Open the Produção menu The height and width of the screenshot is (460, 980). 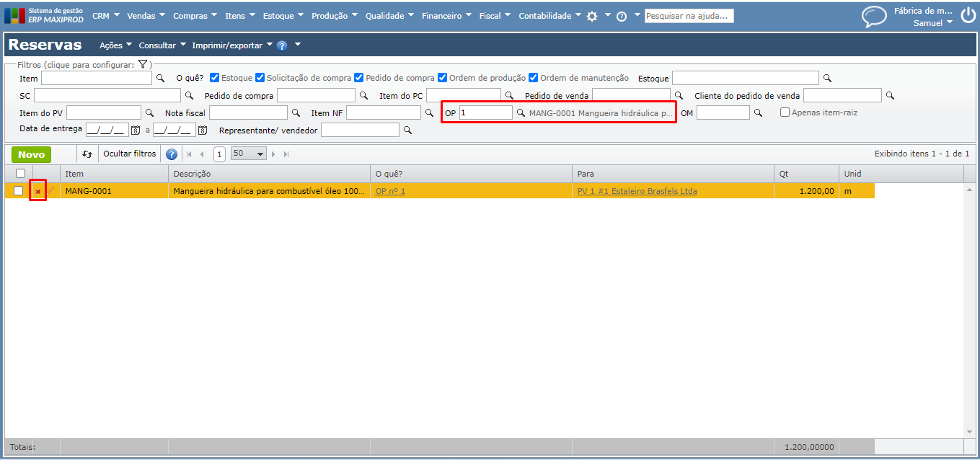[x=335, y=16]
